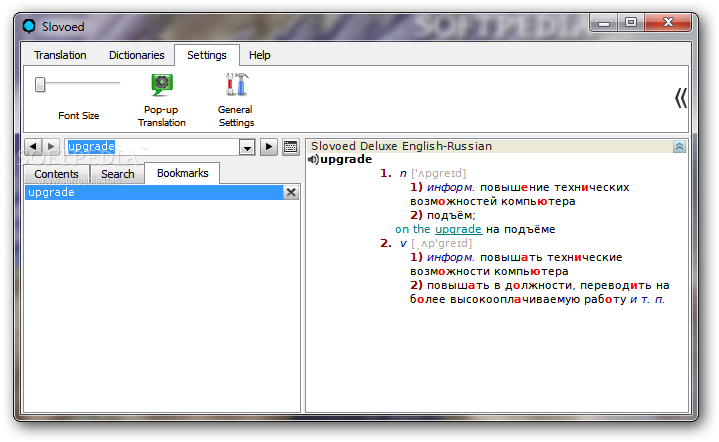
Task: Switch to the Contents tab
Action: (56, 174)
